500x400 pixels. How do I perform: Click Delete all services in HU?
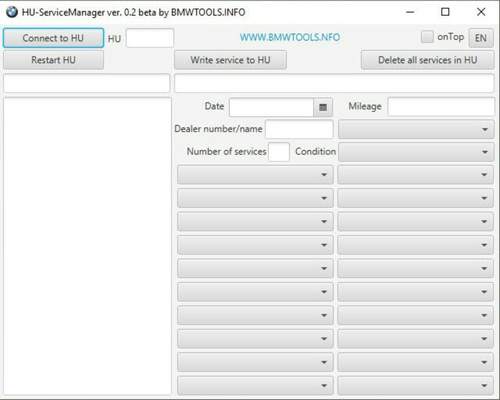(427, 60)
